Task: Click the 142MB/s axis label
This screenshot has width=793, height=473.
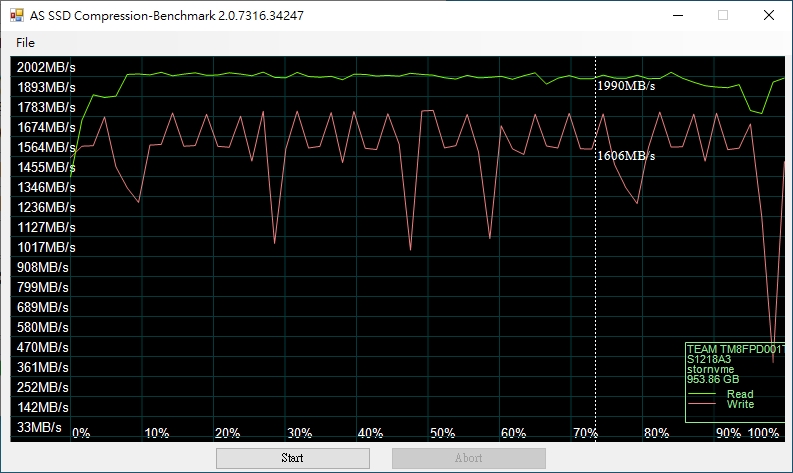Action: coord(42,407)
